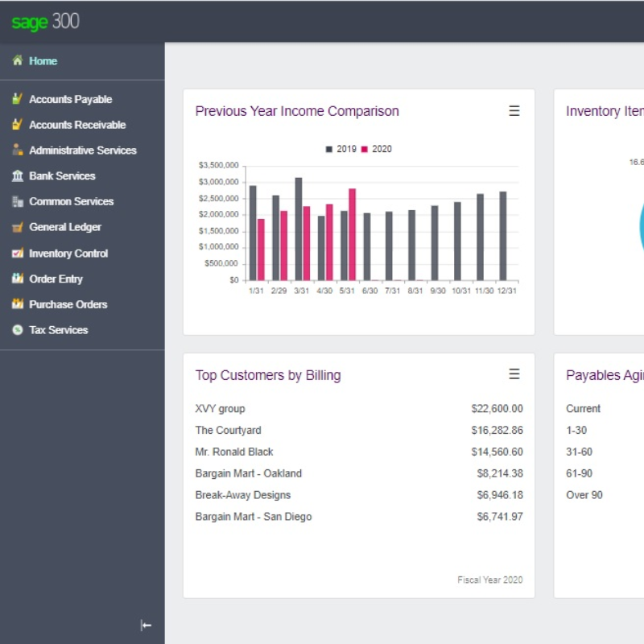Click the Inventory Control icon
The width and height of the screenshot is (644, 644).
17,253
